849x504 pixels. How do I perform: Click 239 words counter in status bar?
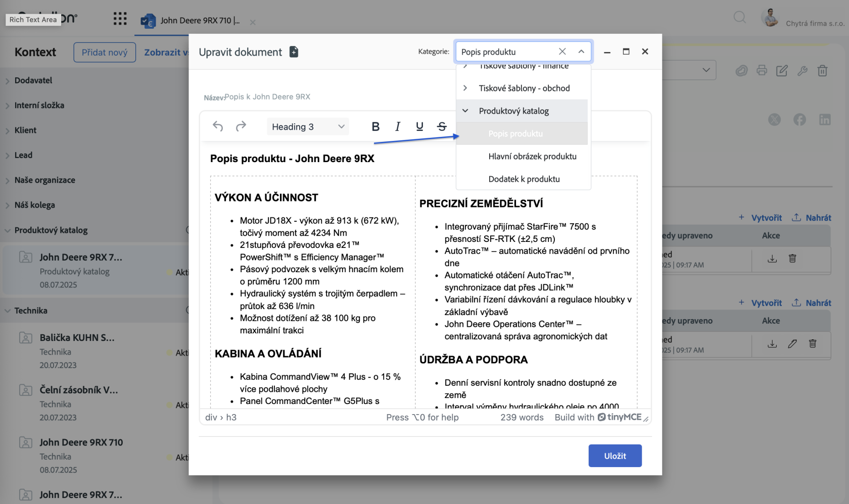[x=522, y=417]
